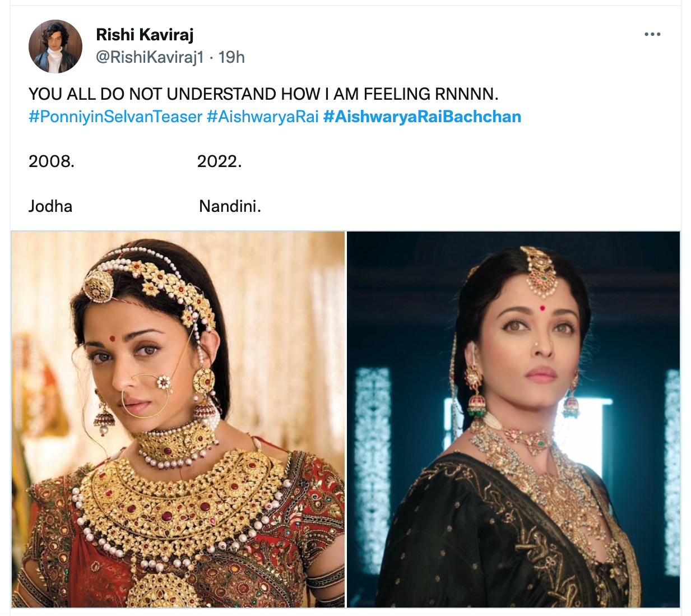The height and width of the screenshot is (616, 691).
Task: Click the tweet header row area
Action: (336, 45)
